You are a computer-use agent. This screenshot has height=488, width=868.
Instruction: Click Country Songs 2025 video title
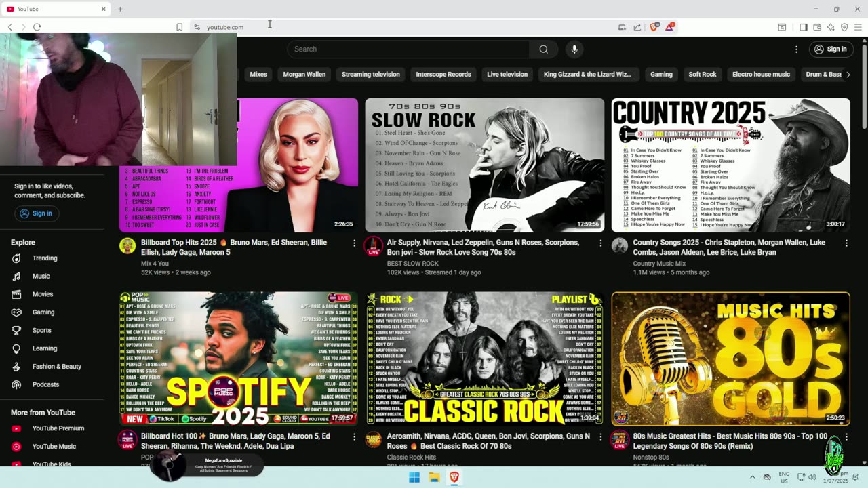coord(729,247)
